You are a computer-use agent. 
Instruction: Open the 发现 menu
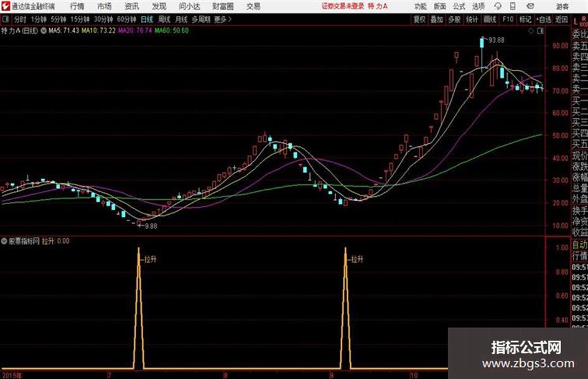point(159,6)
